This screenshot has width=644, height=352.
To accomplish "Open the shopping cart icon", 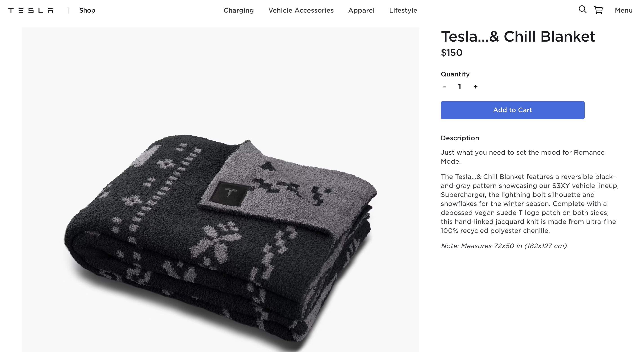I will pos(599,10).
